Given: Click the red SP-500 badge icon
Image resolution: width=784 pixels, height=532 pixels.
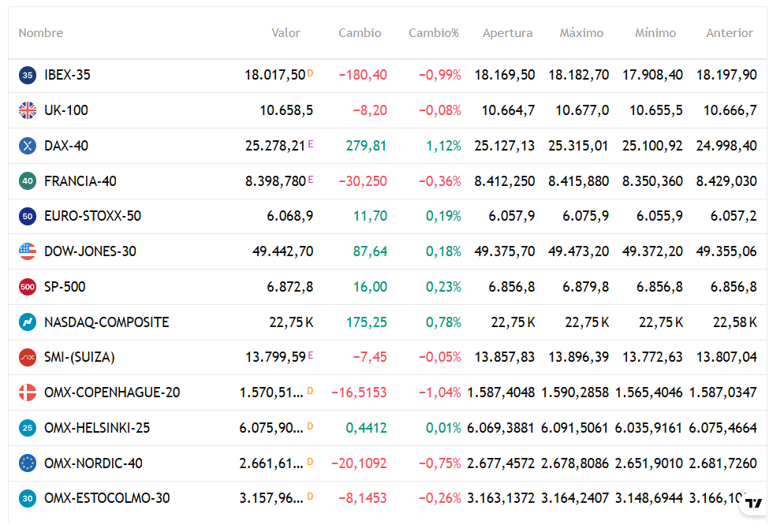Looking at the screenshot, I should pyautogui.click(x=28, y=287).
